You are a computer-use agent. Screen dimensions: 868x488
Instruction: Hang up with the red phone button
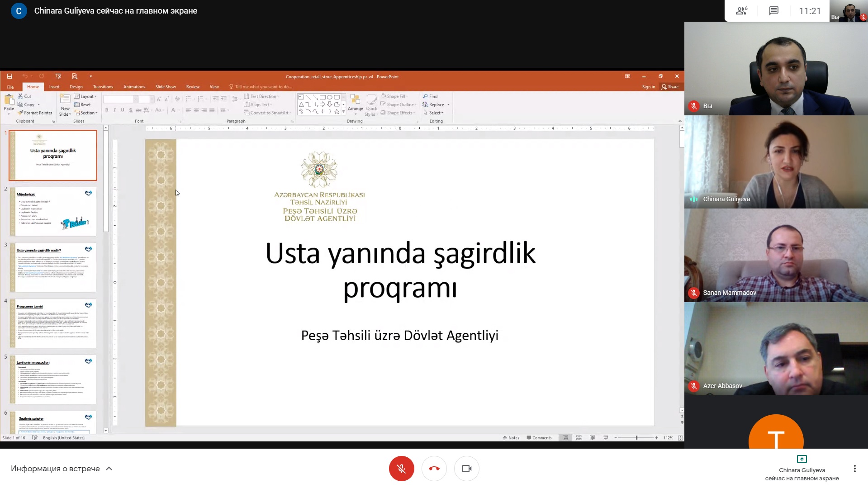pyautogui.click(x=434, y=469)
